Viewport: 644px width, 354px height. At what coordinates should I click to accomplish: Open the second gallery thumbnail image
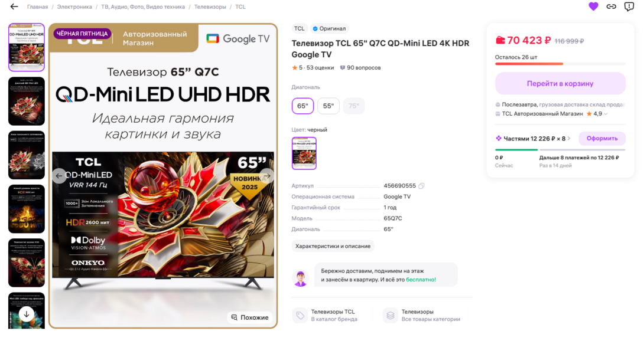(x=26, y=101)
